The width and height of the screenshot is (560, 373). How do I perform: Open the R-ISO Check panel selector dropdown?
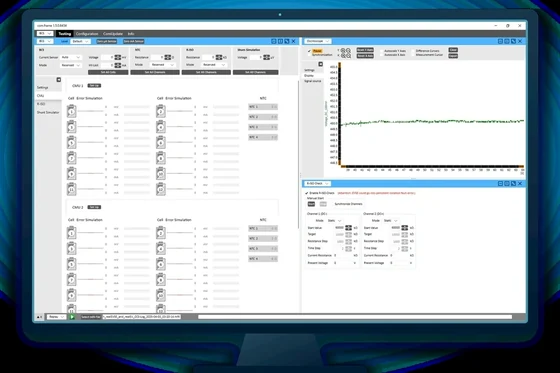tap(317, 183)
